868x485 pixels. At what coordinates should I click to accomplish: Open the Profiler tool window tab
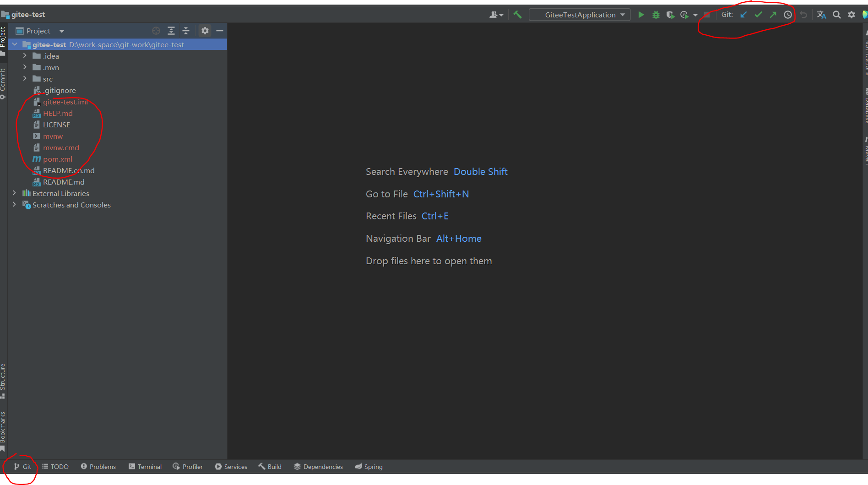[x=188, y=467]
